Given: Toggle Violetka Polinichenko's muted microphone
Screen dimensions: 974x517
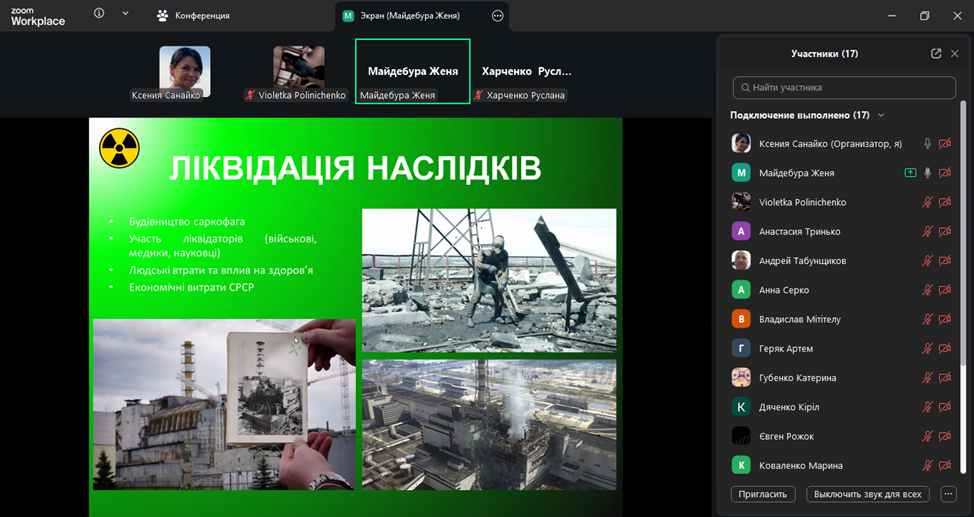Looking at the screenshot, I should pos(928,202).
